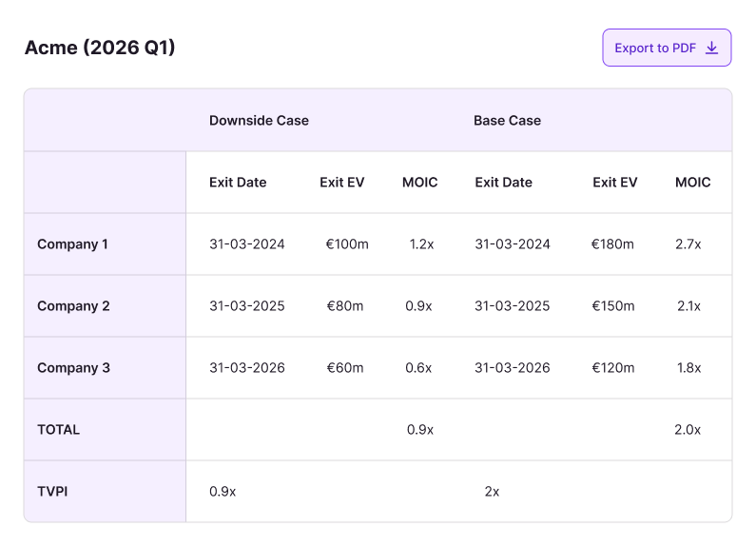Click the TOTAL row label
Image resolution: width=756 pixels, height=546 pixels.
[58, 430]
